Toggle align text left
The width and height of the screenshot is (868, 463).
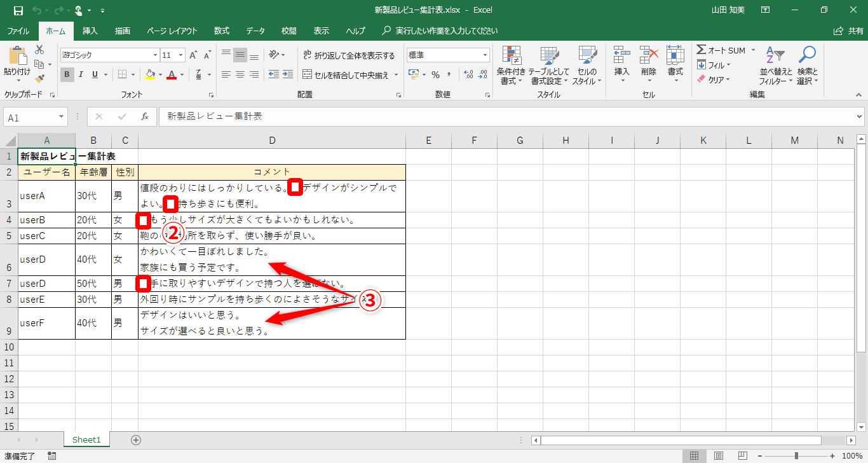coord(226,74)
